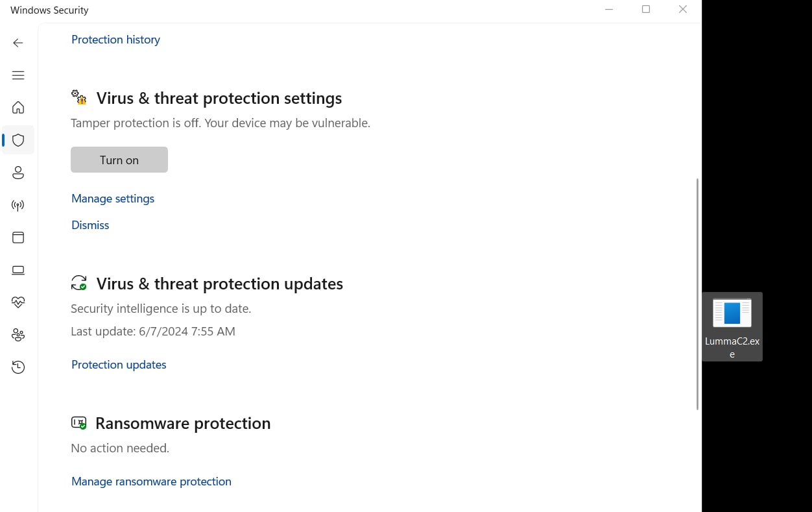This screenshot has width=812, height=512.
Task: Open Manage ransomware protection link
Action: [151, 482]
